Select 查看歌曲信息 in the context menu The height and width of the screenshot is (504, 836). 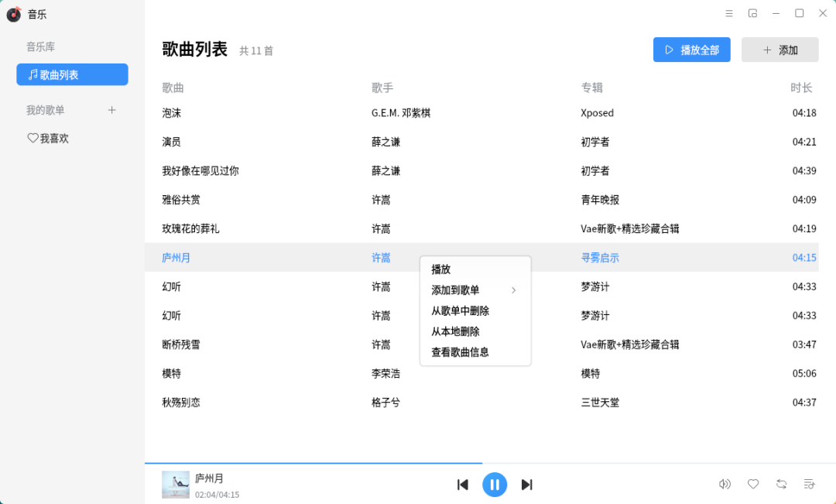click(460, 351)
